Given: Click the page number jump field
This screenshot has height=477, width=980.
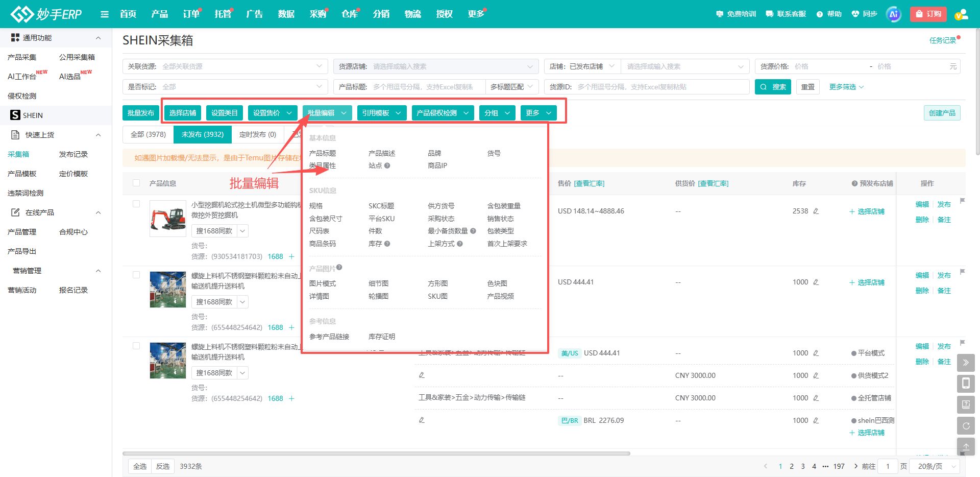Looking at the screenshot, I should [888, 466].
